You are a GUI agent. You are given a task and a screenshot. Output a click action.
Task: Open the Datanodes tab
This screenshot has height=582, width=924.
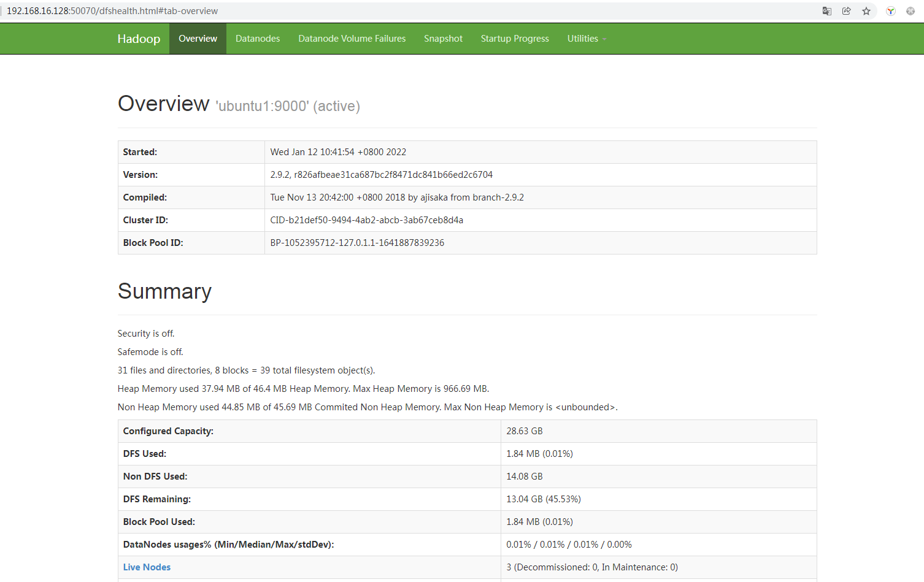click(x=258, y=39)
